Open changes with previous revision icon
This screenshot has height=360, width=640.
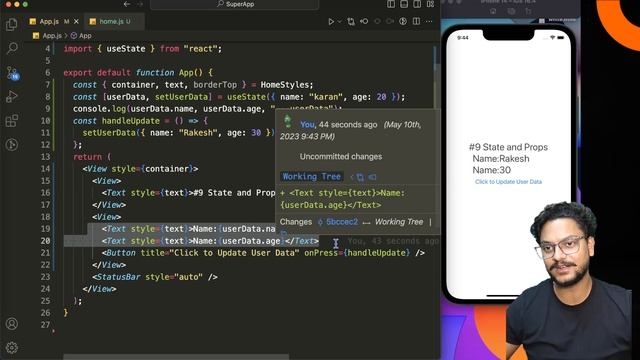coord(364,22)
